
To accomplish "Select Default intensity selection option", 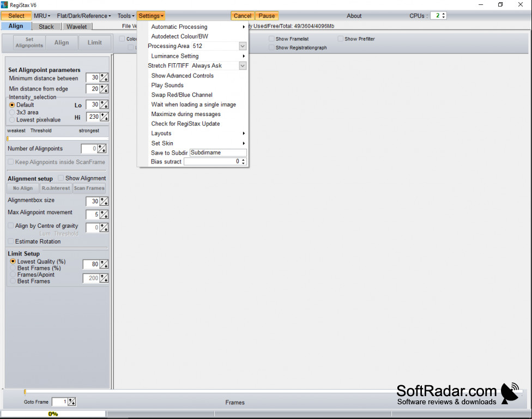I will pyautogui.click(x=12, y=105).
